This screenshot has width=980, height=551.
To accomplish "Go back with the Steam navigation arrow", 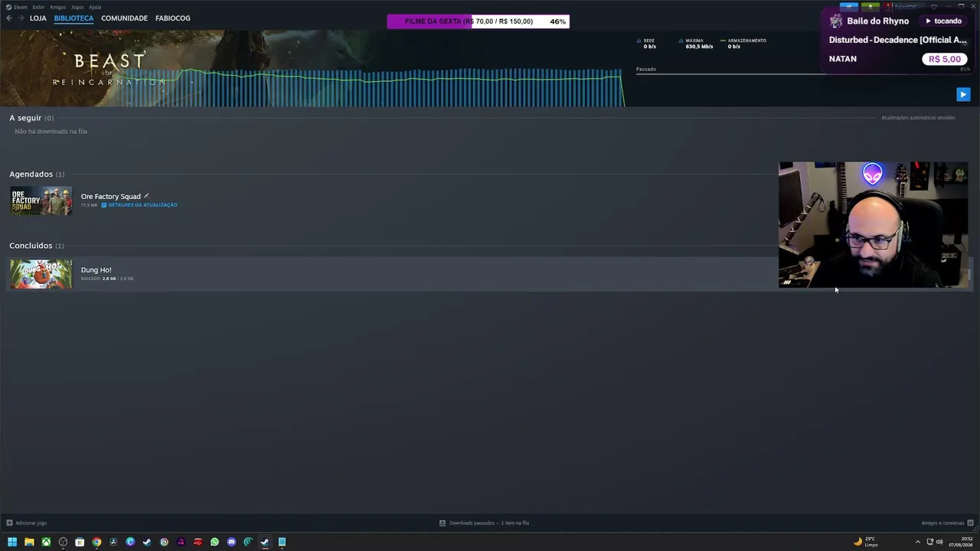I will [x=9, y=18].
